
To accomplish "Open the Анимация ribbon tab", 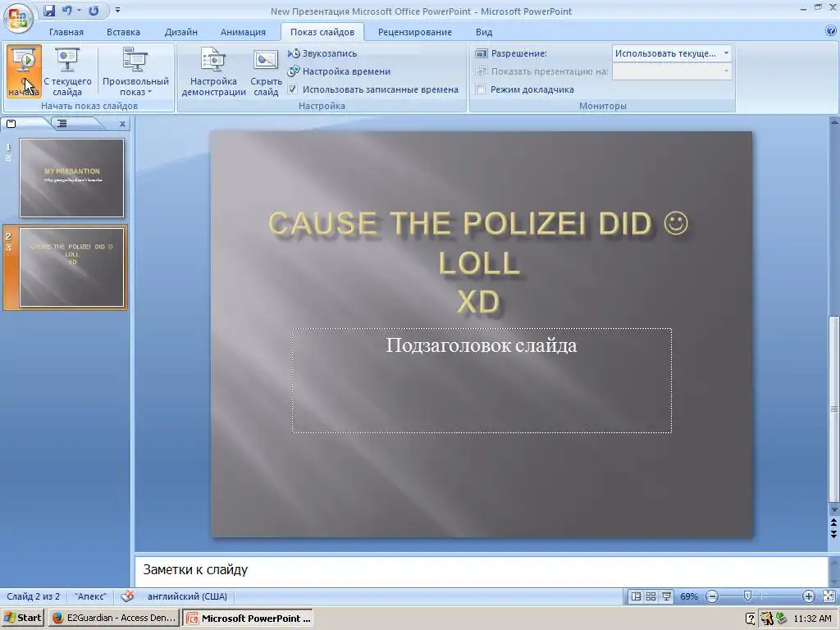I will click(x=243, y=32).
